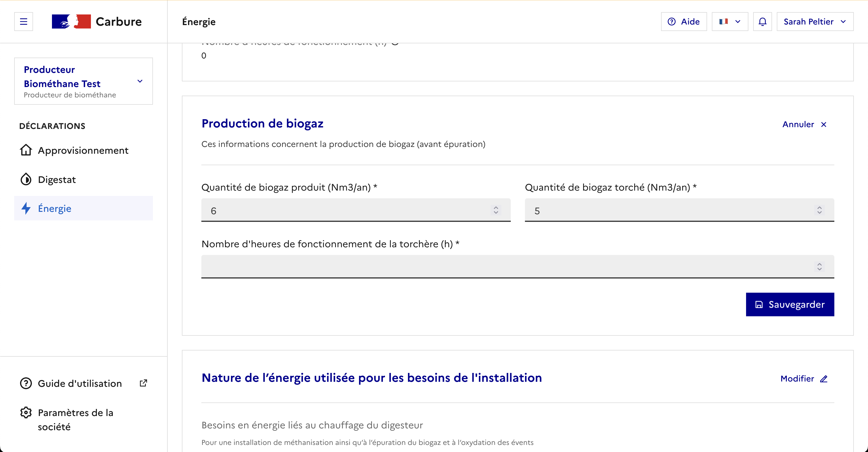868x452 pixels.
Task: Click the Aide help button
Action: (684, 22)
